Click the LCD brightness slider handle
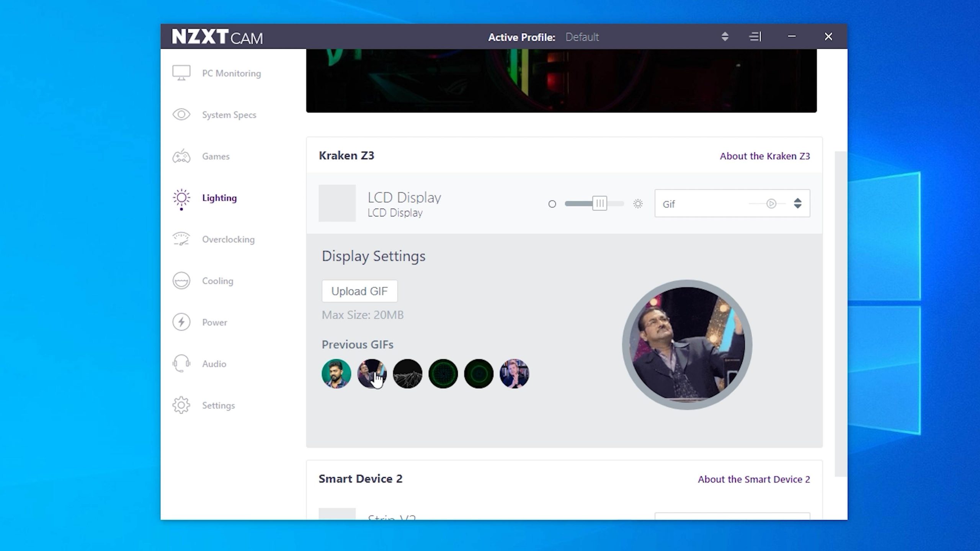 point(599,204)
